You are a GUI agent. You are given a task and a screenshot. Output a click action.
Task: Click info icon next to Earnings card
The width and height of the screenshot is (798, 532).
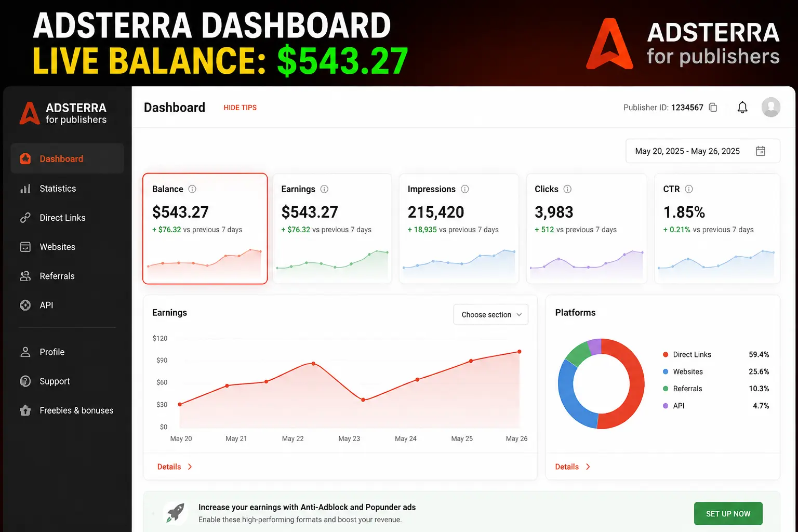[x=324, y=189]
